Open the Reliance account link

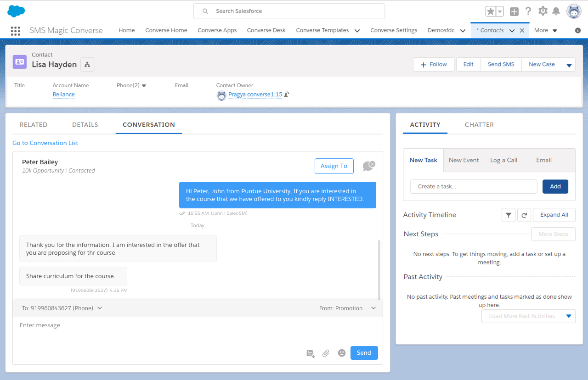coord(63,95)
